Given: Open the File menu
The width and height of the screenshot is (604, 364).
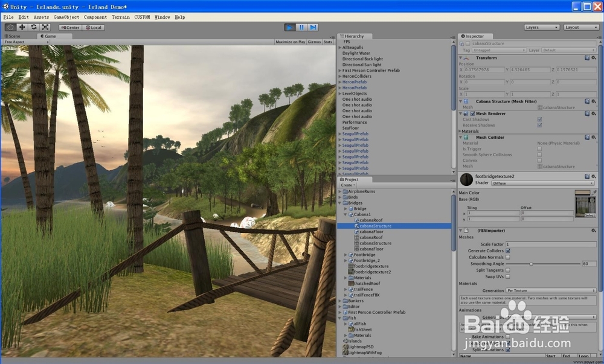Looking at the screenshot, I should pyautogui.click(x=8, y=17).
